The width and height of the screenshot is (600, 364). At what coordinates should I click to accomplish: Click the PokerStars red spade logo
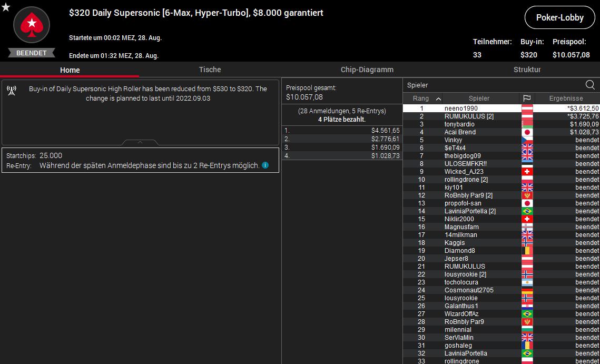pos(32,25)
